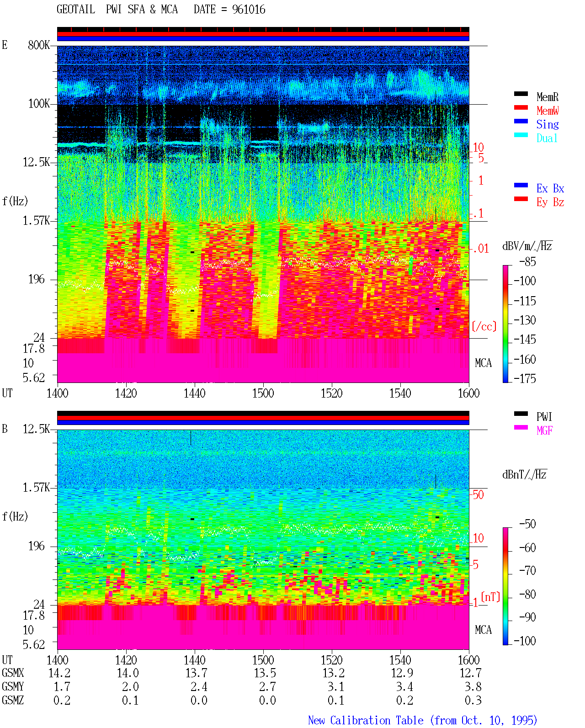Click the dBV/m color scale bar

[505, 324]
